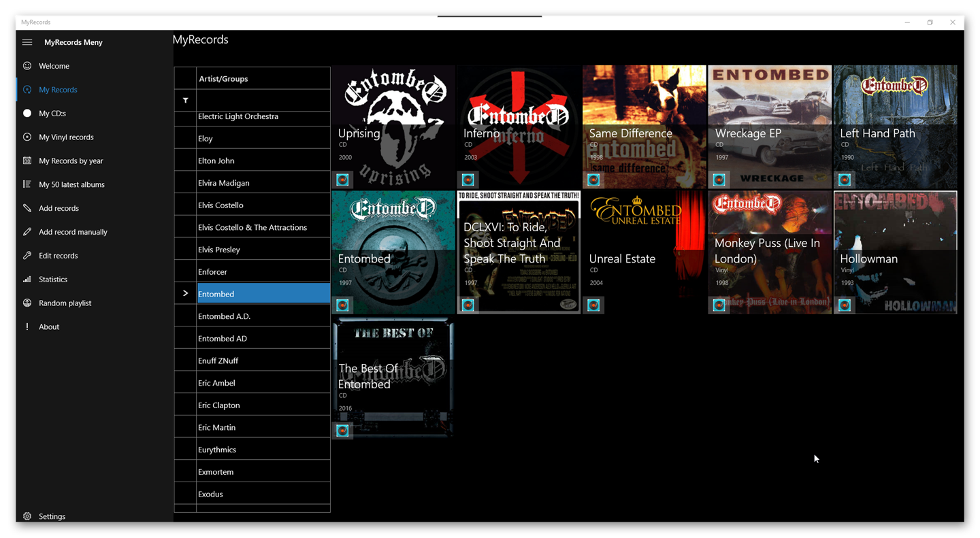This screenshot has width=980, height=538.
Task: Open the About label
Action: (x=49, y=327)
